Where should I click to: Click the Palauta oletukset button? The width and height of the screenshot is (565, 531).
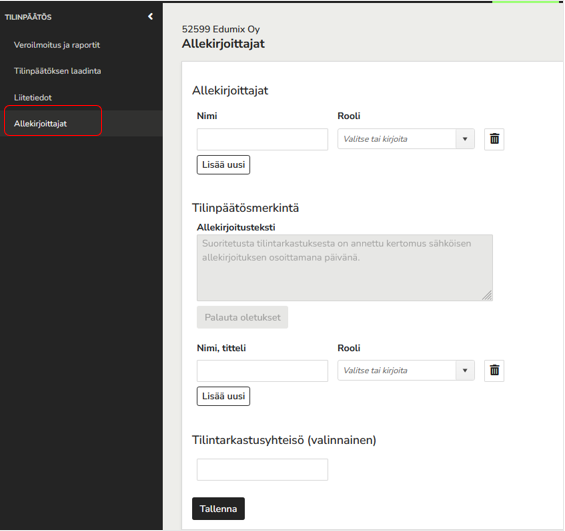tap(243, 317)
